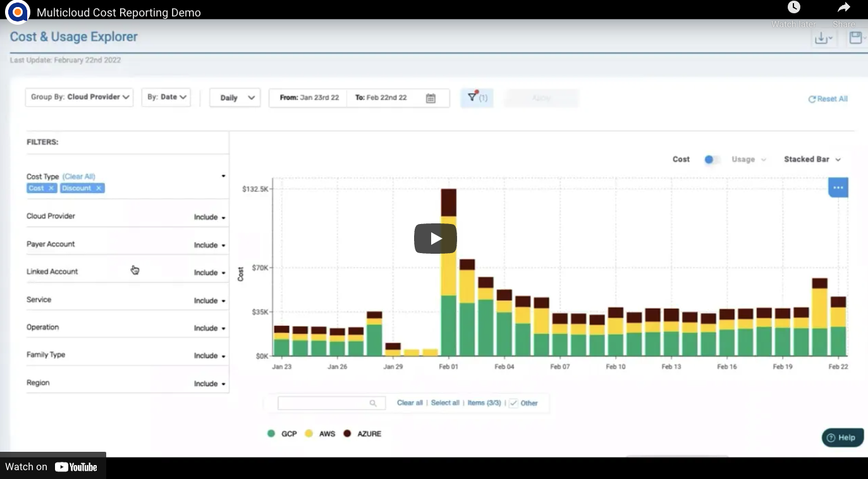Click Clear All in Cost Type

[x=79, y=177]
